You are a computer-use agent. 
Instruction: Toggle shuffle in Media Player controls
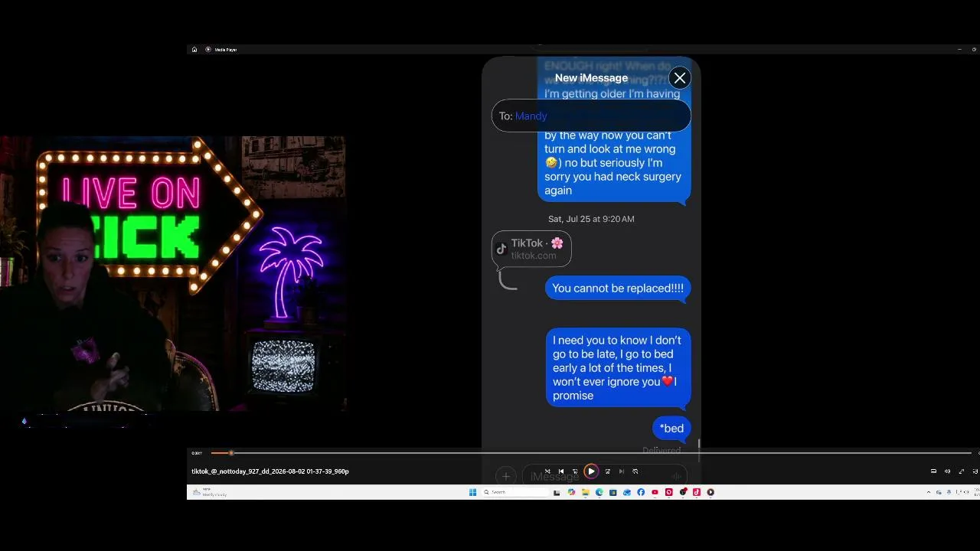click(547, 471)
